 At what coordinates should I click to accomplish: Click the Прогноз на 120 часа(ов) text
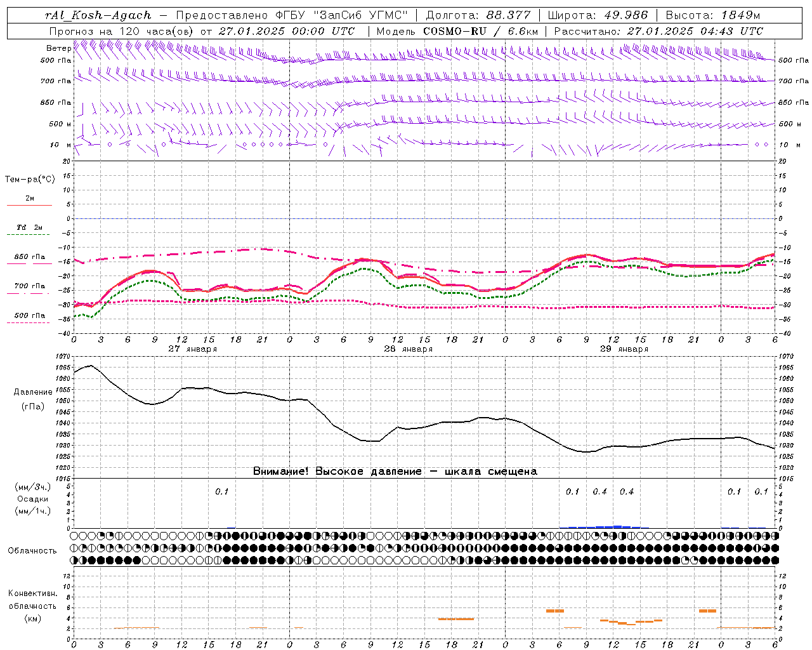click(x=122, y=31)
